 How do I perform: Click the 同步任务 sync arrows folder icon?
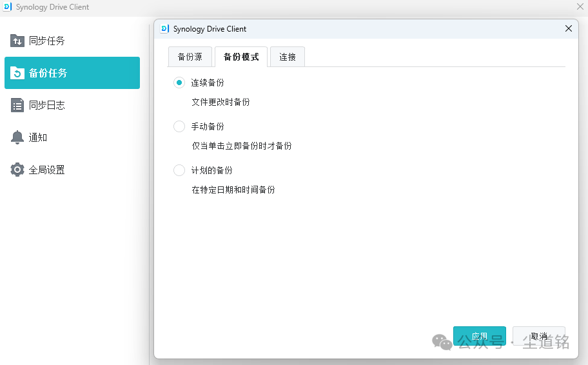point(17,41)
